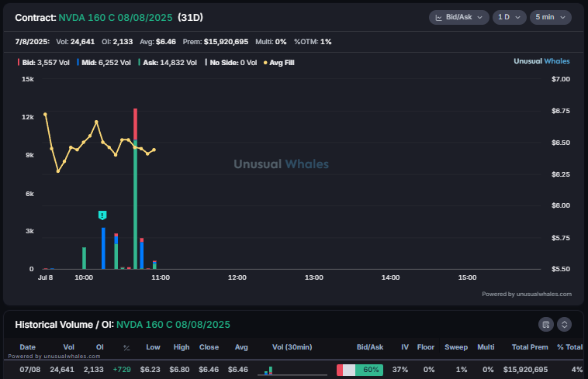This screenshot has width=588, height=379.
Task: Sort by the table's Avg column header
Action: point(241,347)
